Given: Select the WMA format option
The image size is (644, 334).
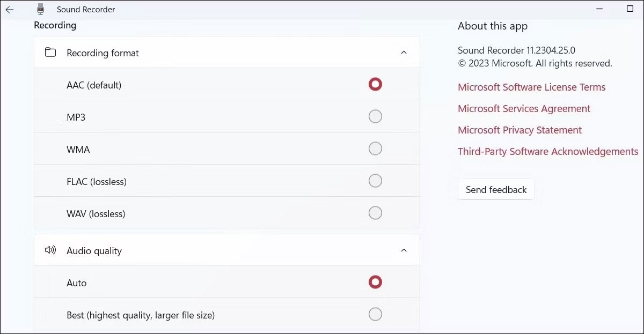Looking at the screenshot, I should click(375, 149).
